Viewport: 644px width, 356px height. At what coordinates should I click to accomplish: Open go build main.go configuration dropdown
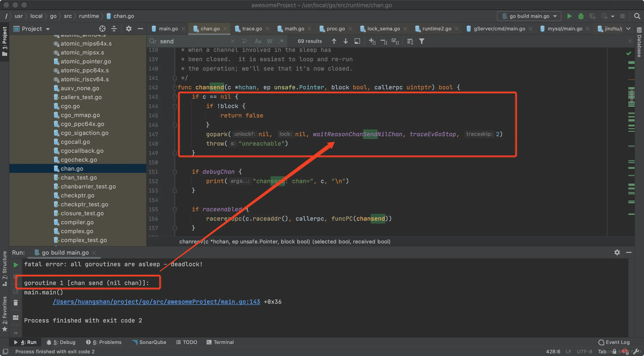[x=529, y=16]
